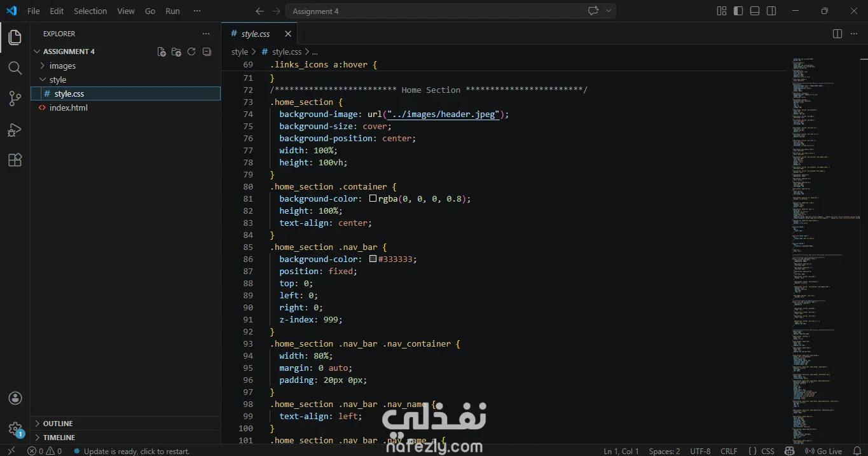Image resolution: width=868 pixels, height=456 pixels.
Task: Change the CRLF line ending setting
Action: [729, 451]
